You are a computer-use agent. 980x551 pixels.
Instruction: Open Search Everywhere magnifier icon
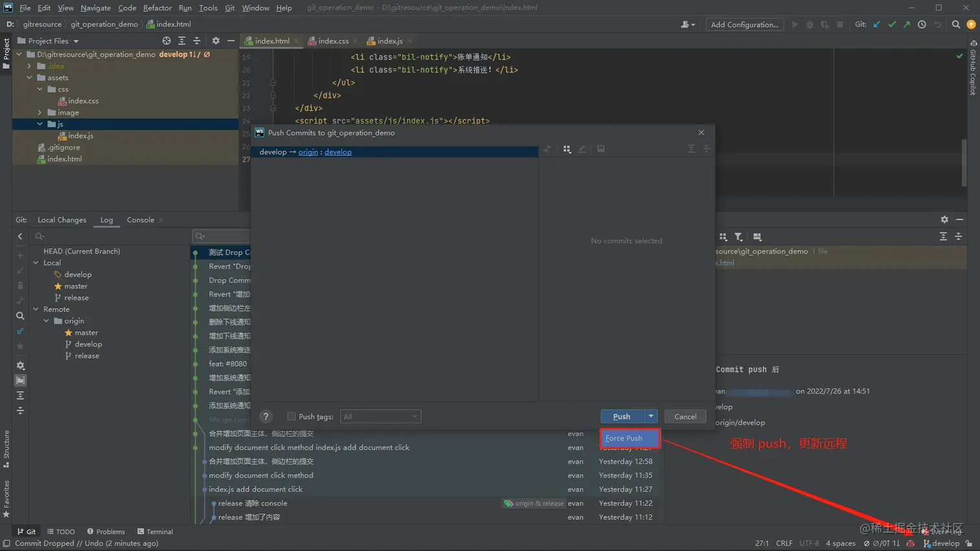(956, 25)
